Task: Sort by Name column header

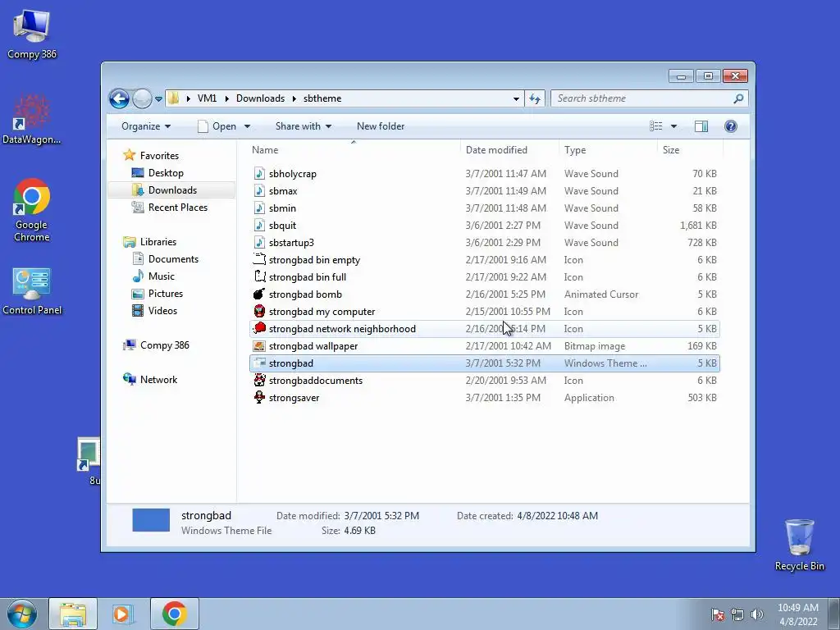Action: (x=354, y=150)
